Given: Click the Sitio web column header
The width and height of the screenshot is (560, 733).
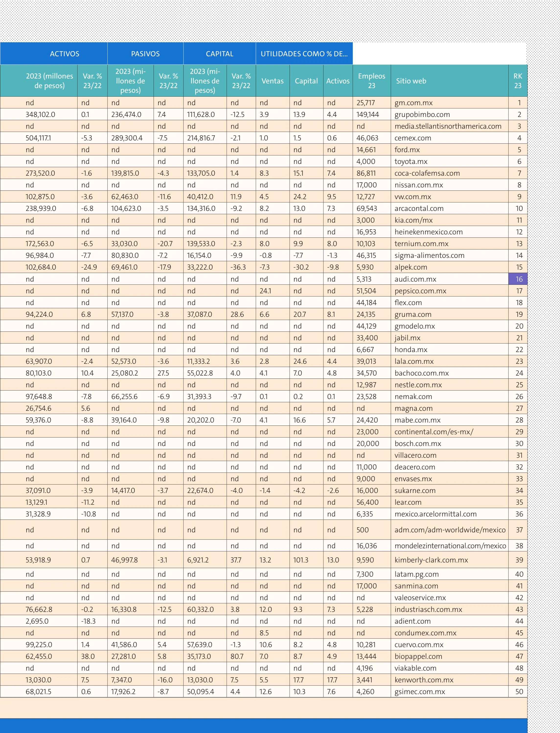Looking at the screenshot, I should click(450, 81).
